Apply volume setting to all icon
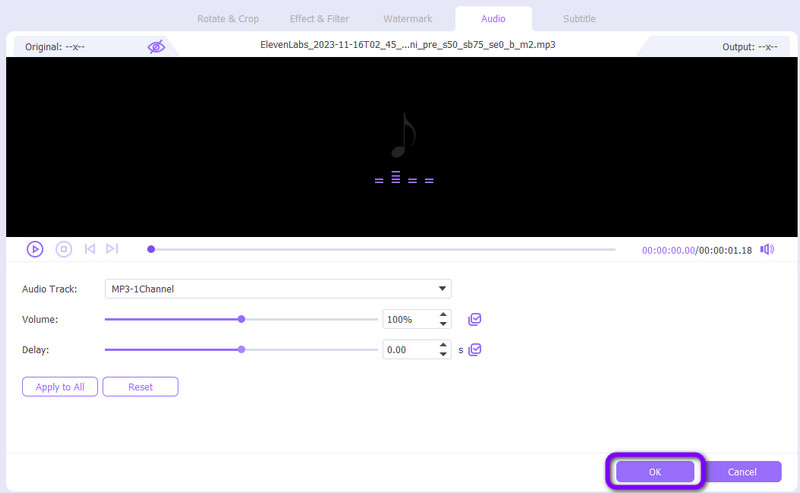Viewport: 800px width, 493px height. (x=474, y=319)
